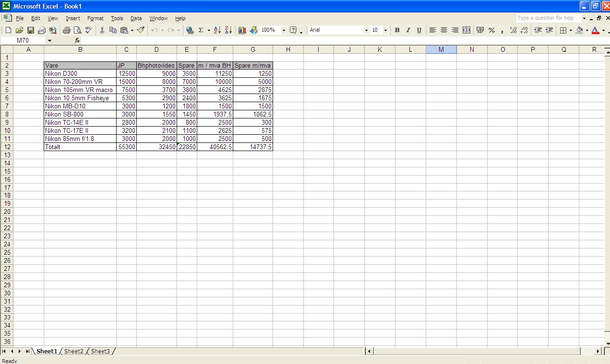Select the Nikon D300 cell

coord(80,74)
